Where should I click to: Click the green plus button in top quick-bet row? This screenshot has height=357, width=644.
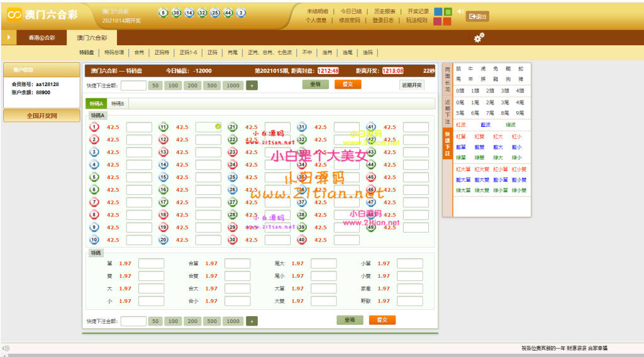click(x=252, y=85)
